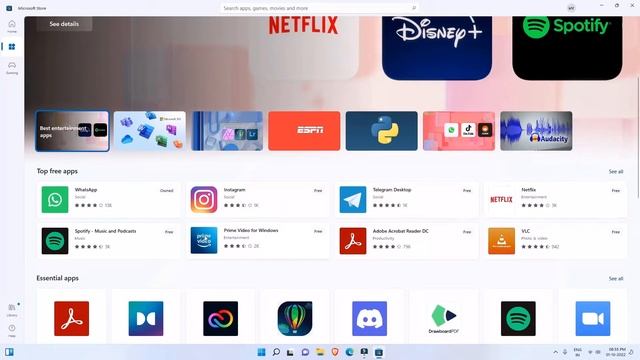Viewport: 640px width, 360px height.
Task: Open Discord tile in Essential apps
Action: coord(369,318)
